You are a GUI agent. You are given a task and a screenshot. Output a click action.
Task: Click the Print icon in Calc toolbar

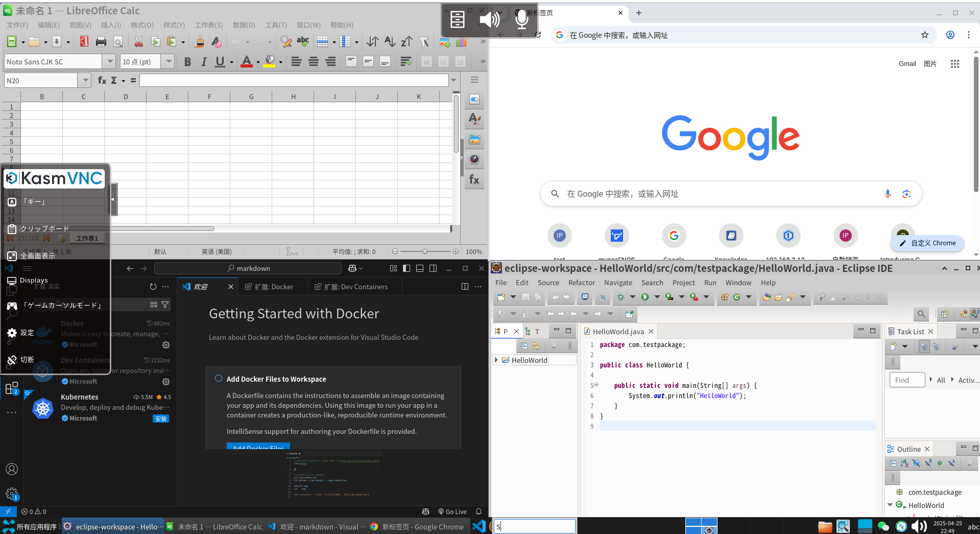coord(101,42)
